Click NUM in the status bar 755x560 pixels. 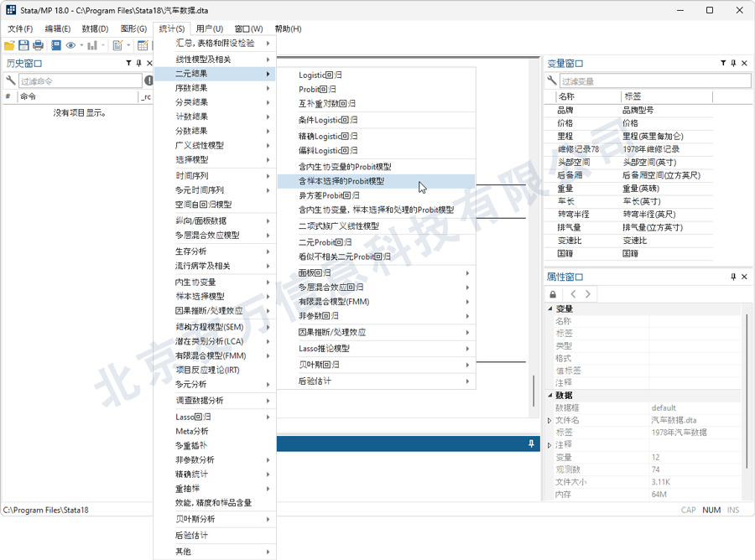(711, 510)
